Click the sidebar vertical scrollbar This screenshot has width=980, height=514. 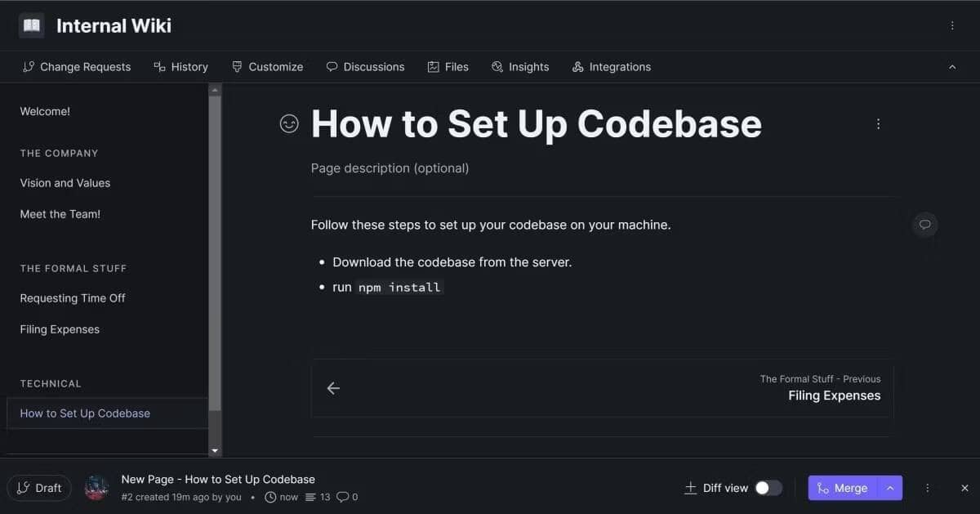click(x=215, y=245)
